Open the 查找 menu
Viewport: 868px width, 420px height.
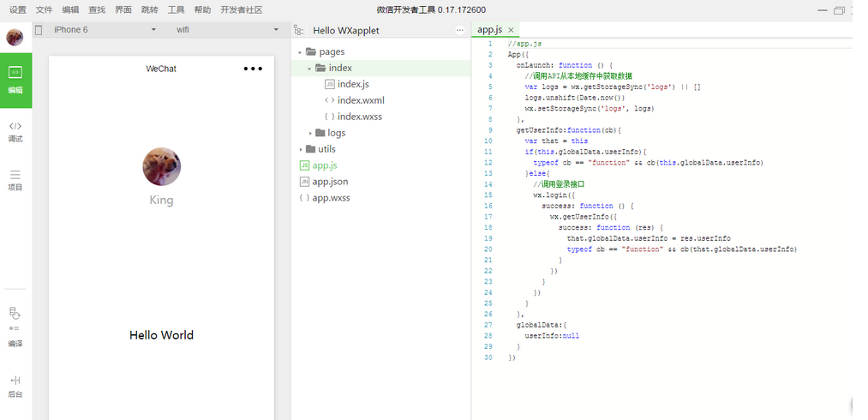tap(97, 10)
